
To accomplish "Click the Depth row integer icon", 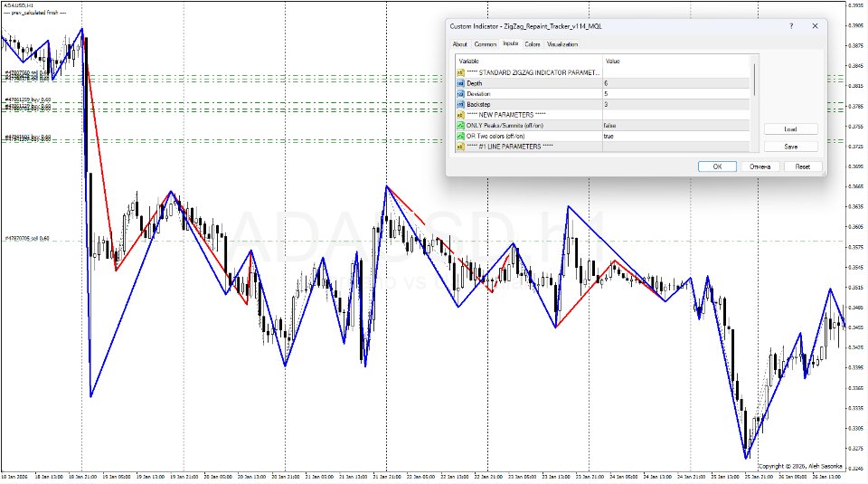I will pyautogui.click(x=460, y=83).
